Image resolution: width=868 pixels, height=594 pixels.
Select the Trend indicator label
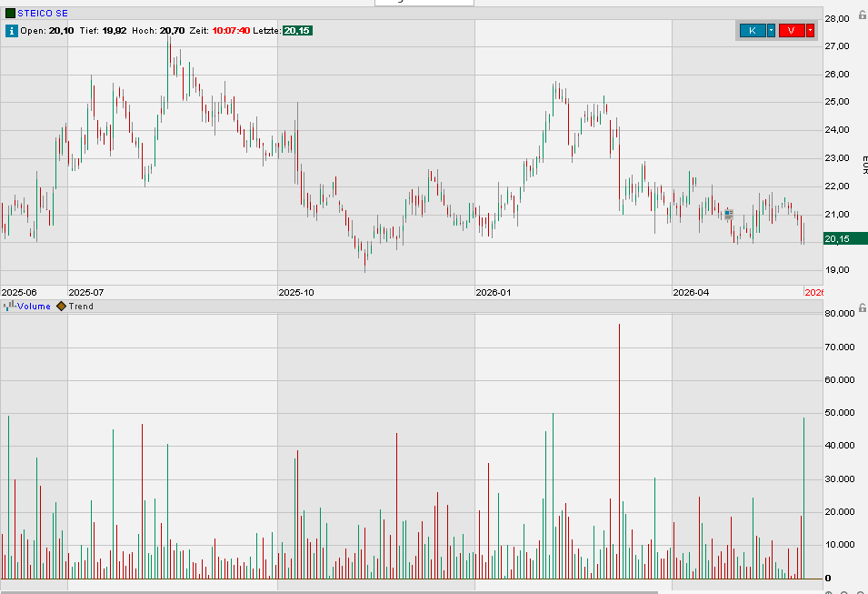coord(81,306)
